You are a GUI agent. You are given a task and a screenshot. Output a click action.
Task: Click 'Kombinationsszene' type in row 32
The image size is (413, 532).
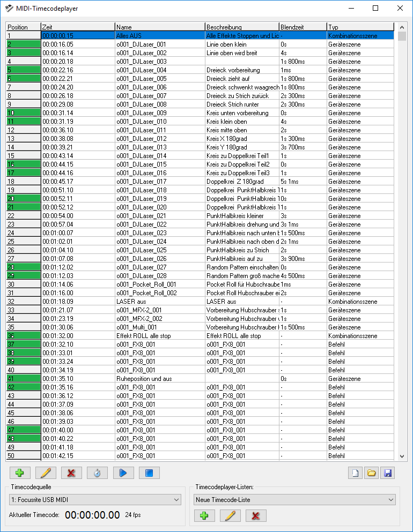[x=360, y=301]
